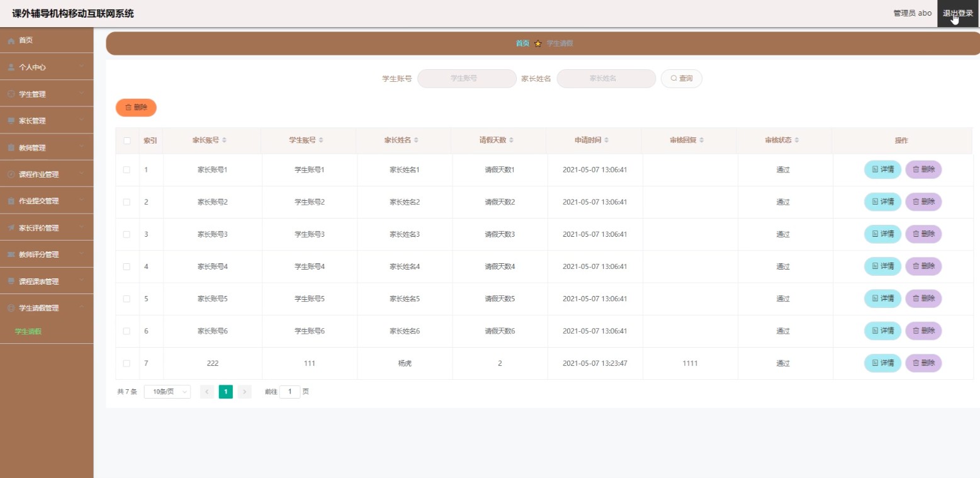
Task: Check the box for row 家长账号4
Action: tap(127, 266)
